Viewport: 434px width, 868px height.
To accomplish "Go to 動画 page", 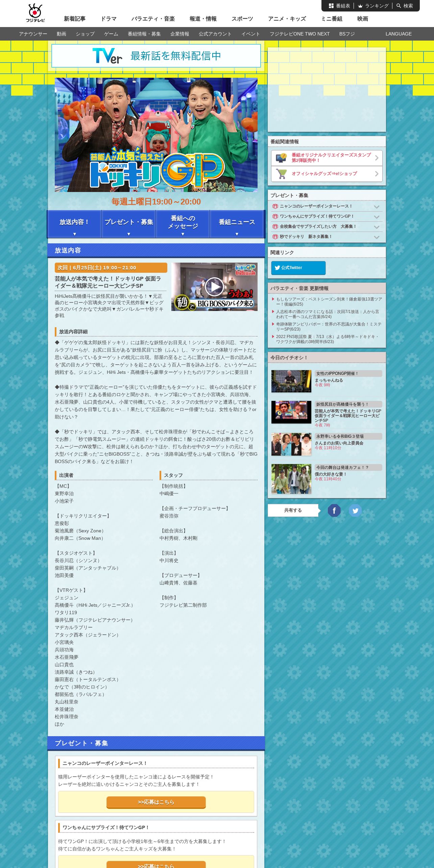I will coord(61,34).
